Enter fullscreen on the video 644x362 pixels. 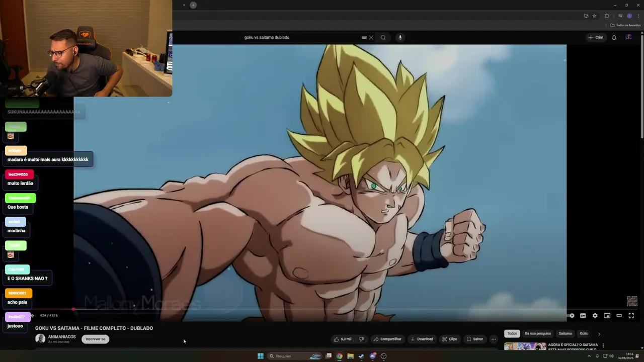[631, 316]
